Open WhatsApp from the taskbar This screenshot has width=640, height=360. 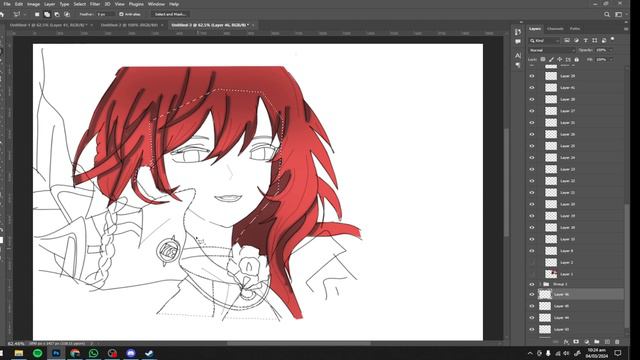[x=93, y=353]
